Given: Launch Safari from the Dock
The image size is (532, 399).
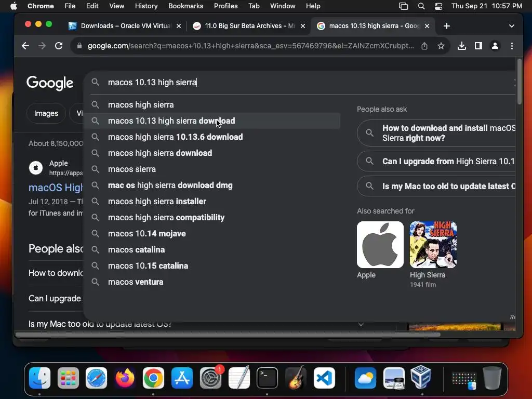Looking at the screenshot, I should 96,378.
